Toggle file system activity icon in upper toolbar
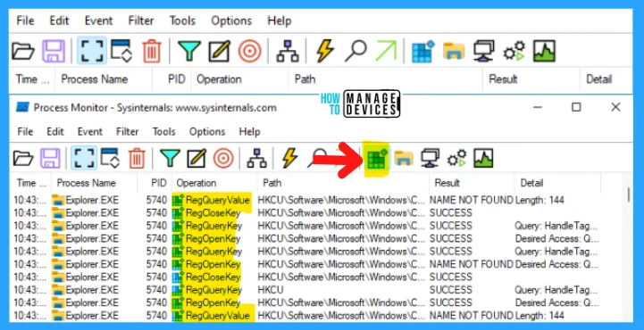644x330 pixels. 454,52
